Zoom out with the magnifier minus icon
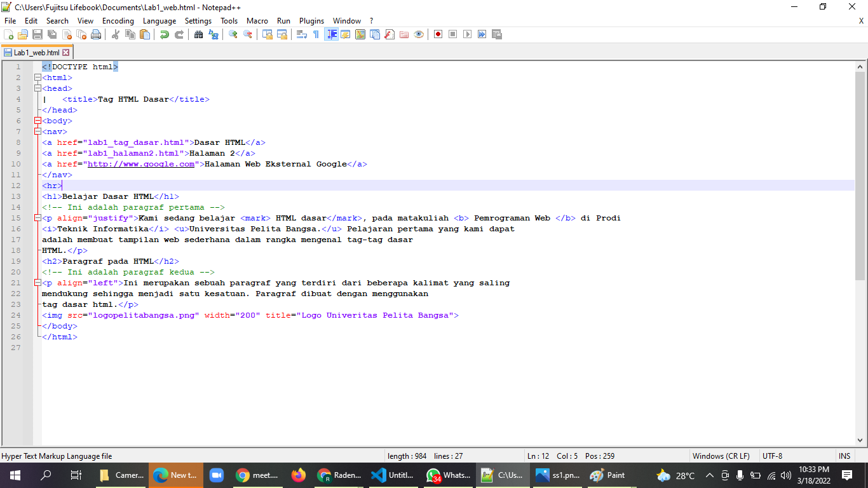Screen dimensions: 868x488 [x=248, y=34]
